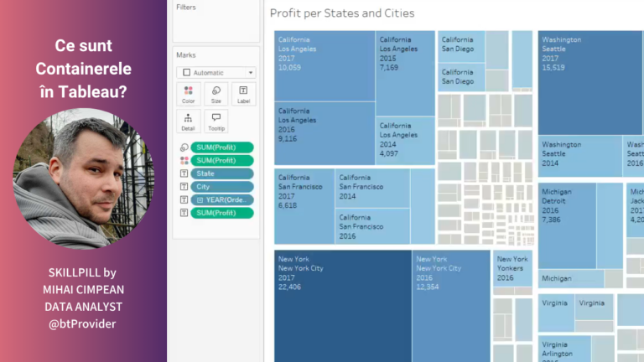Screen dimensions: 644x362
Task: Select Washington Seattle 2014 tile
Action: (x=580, y=157)
